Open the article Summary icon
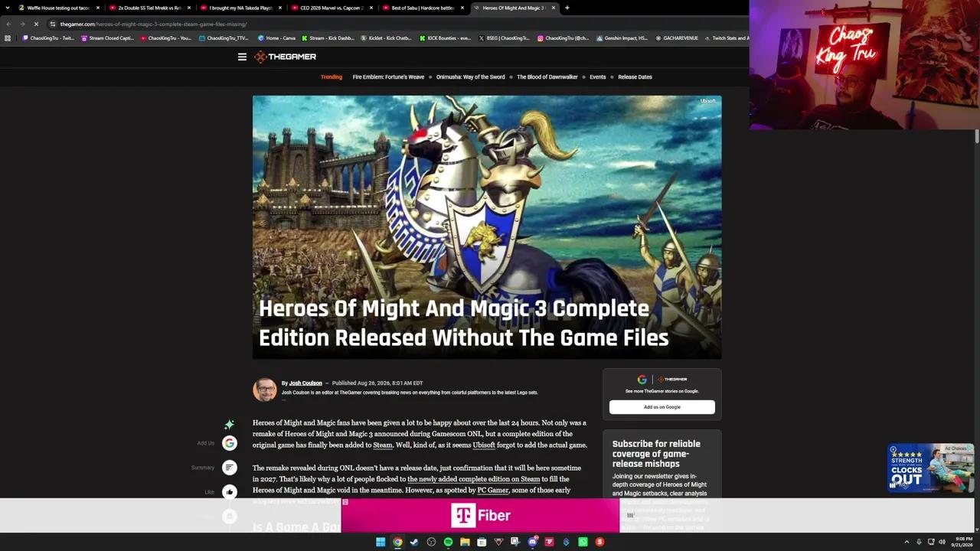 230,468
